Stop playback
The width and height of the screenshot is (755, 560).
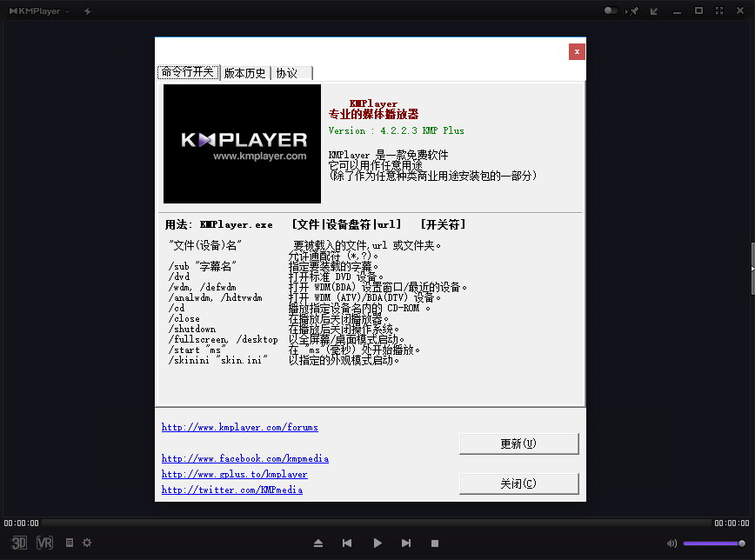pyautogui.click(x=435, y=543)
